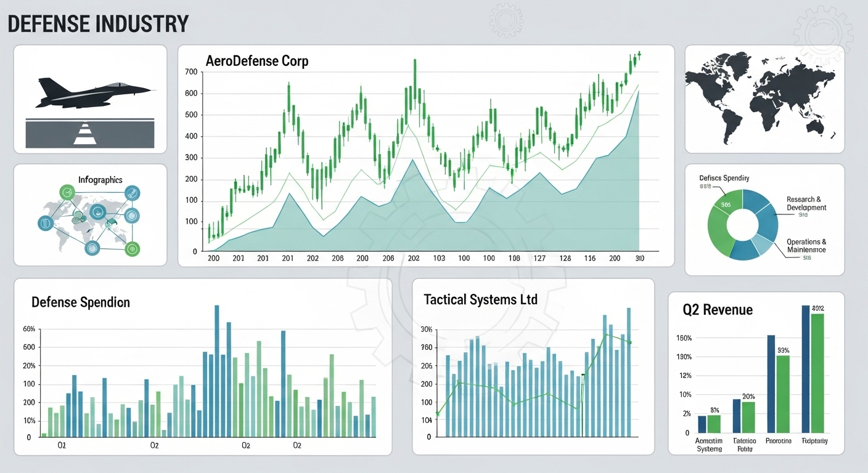This screenshot has width=868, height=473.
Task: Click the Infographics card heading
Action: pyautogui.click(x=100, y=180)
